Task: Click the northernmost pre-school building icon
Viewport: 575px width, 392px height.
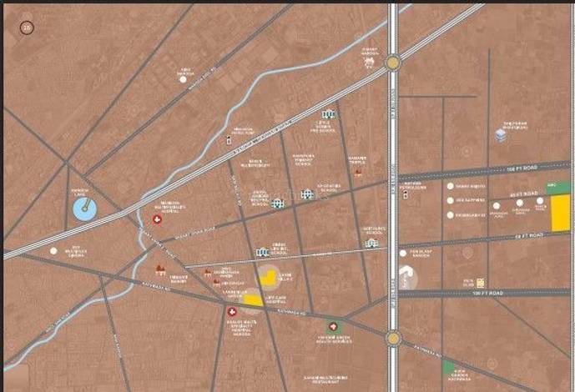Action: point(328,113)
